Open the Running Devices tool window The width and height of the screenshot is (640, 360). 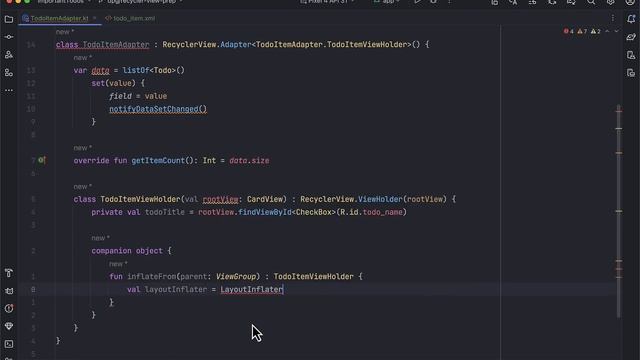point(631,73)
